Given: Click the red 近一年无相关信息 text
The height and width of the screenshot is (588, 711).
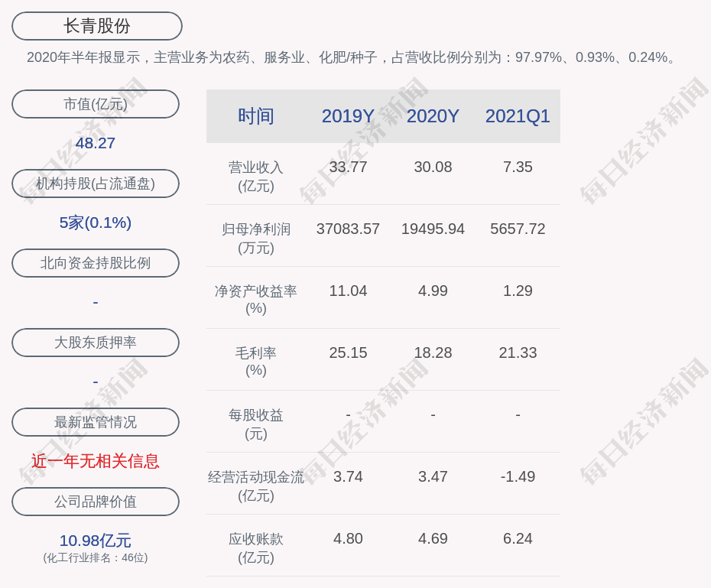Looking at the screenshot, I should pos(96,461).
